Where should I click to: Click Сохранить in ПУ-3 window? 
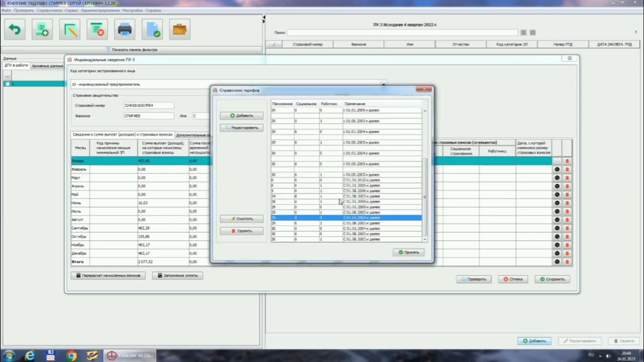552,279
